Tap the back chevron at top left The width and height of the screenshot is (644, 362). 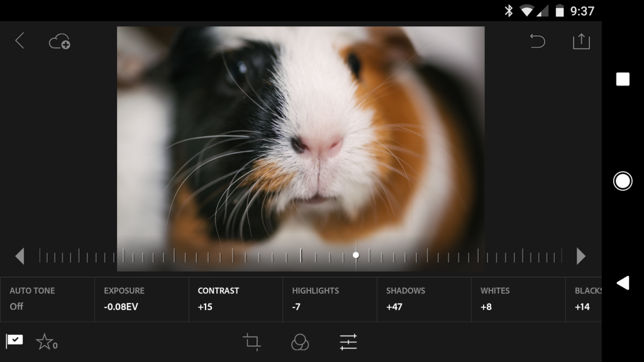coord(19,41)
